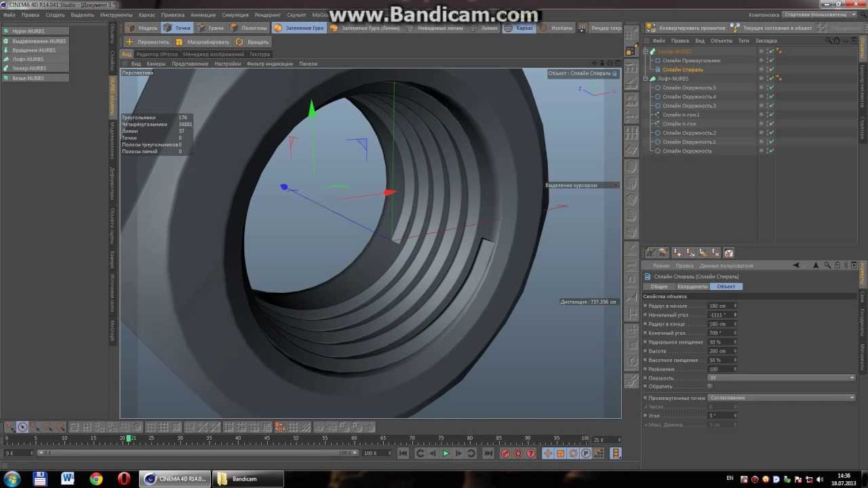Viewport: 868px width, 488px height.
Task: Open the Симуляция menu
Action: coord(235,14)
